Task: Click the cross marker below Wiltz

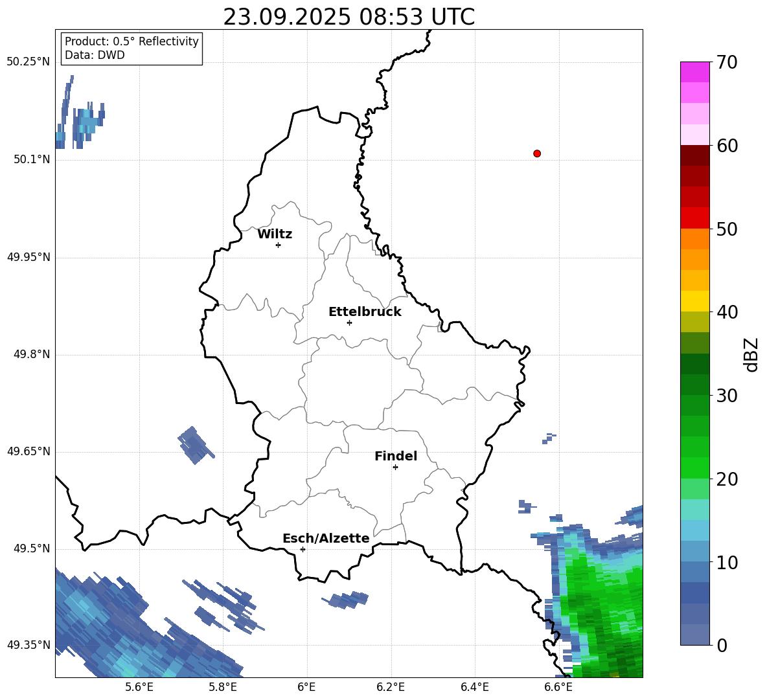Action: tap(279, 245)
